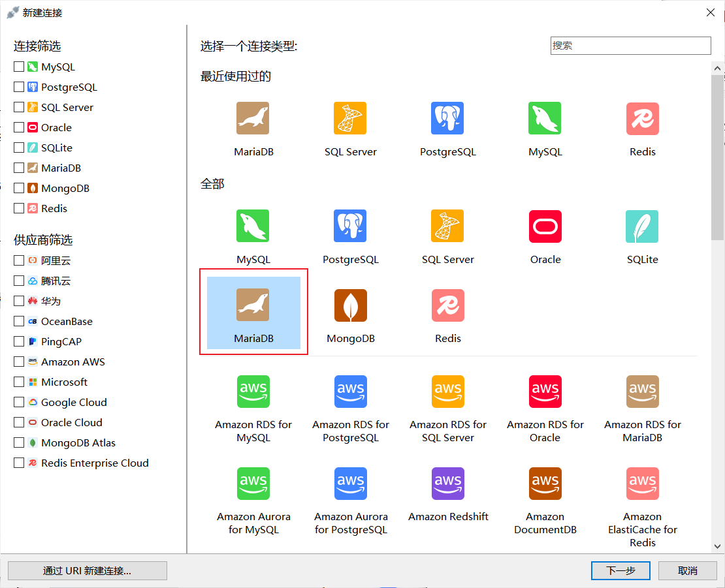The image size is (725, 588).
Task: Enable the MySQL connection filter checkbox
Action: coord(18,67)
